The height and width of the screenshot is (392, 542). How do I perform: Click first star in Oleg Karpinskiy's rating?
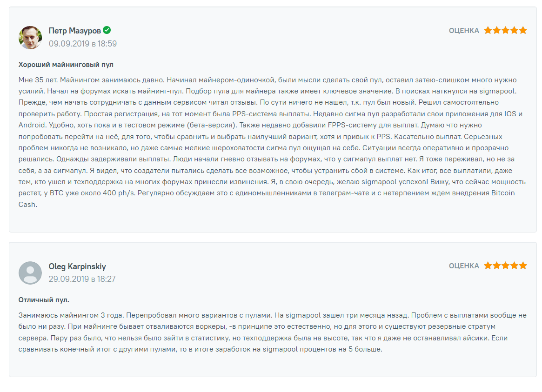[488, 266]
